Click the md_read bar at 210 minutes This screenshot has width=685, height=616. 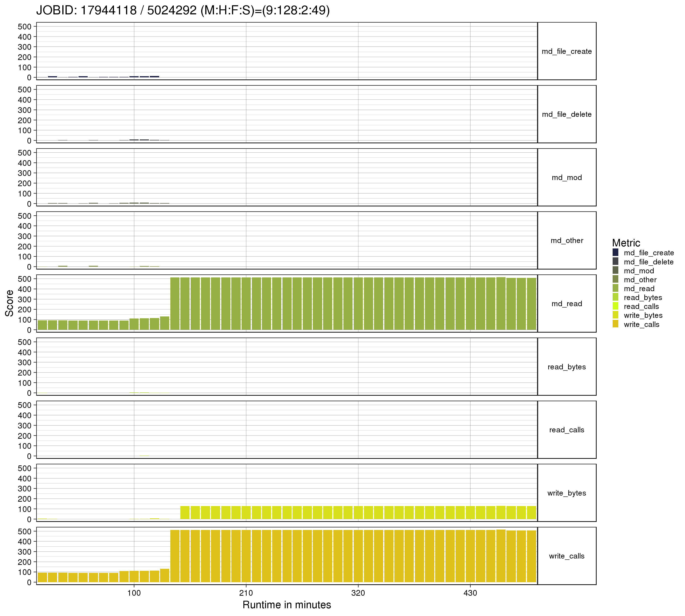(x=246, y=304)
